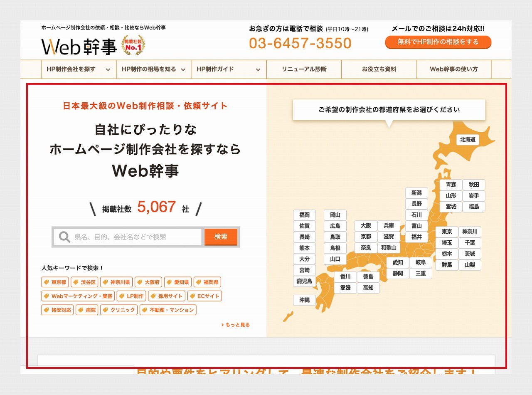
Task: Choose 福井 on the map
Action: [x=416, y=237]
